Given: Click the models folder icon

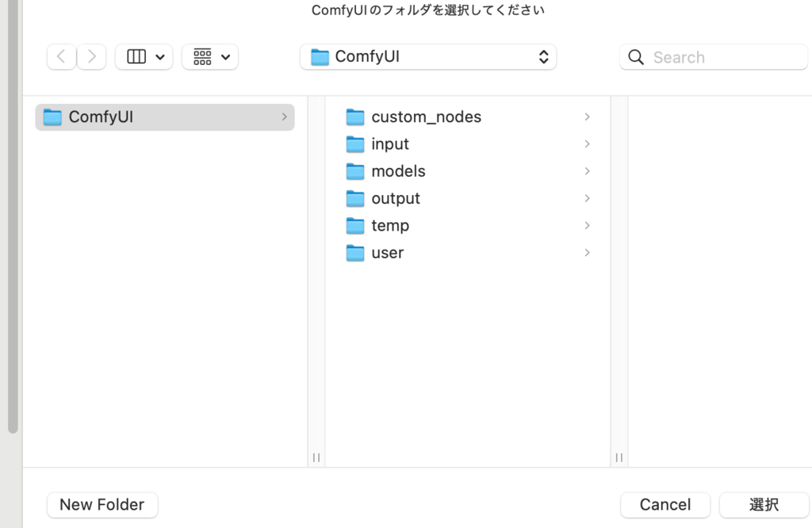Looking at the screenshot, I should point(355,171).
